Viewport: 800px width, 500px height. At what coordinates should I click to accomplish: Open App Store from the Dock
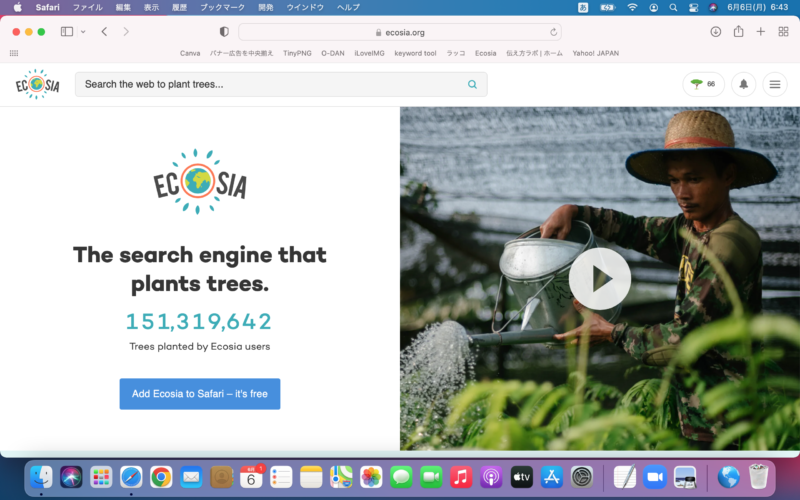552,478
